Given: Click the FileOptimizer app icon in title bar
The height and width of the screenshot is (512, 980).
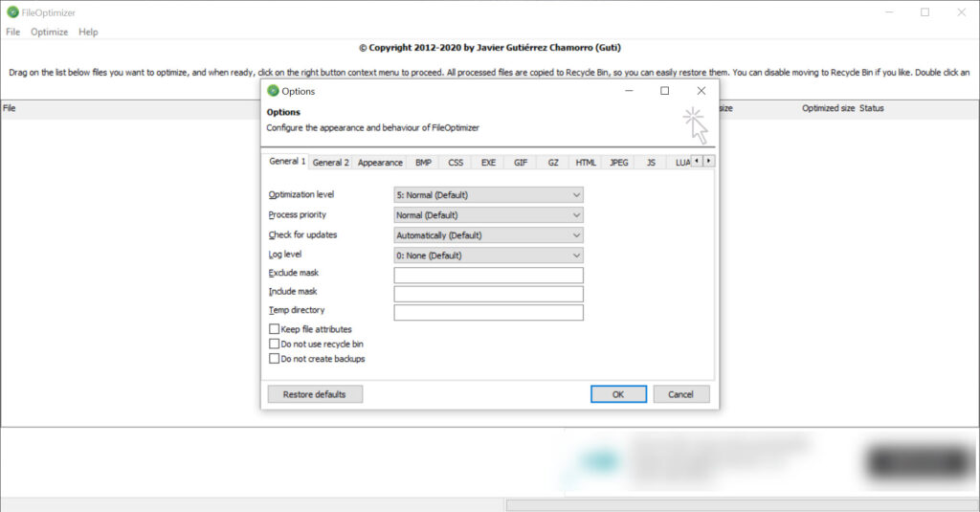Looking at the screenshot, I should pyautogui.click(x=12, y=11).
